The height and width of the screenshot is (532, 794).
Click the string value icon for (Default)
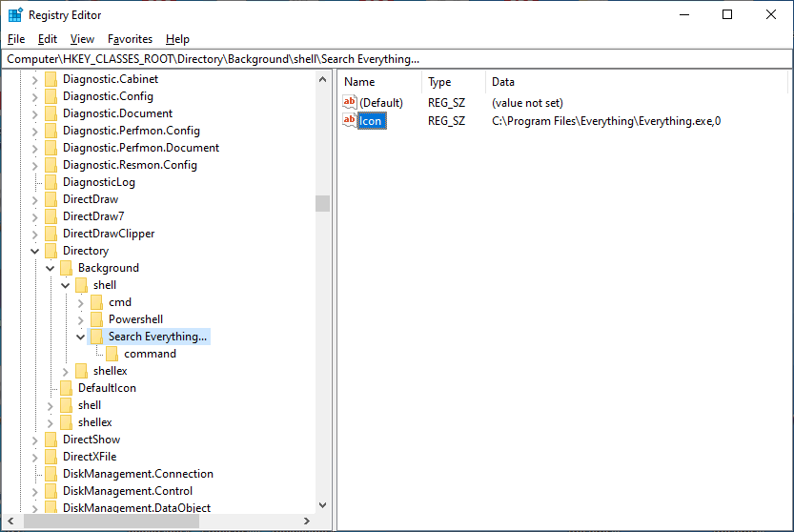(x=350, y=102)
